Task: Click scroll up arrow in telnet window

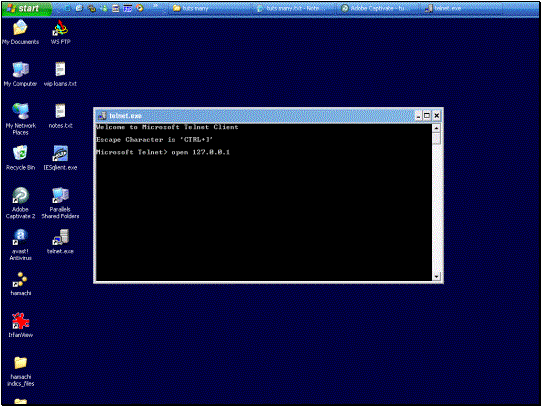Action: (x=436, y=128)
